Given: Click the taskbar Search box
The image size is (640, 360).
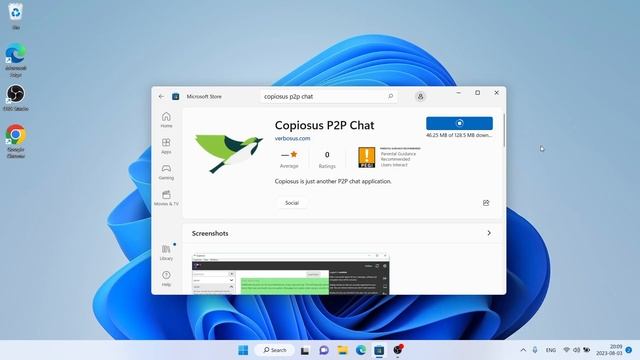Looking at the screenshot, I should click(x=275, y=350).
